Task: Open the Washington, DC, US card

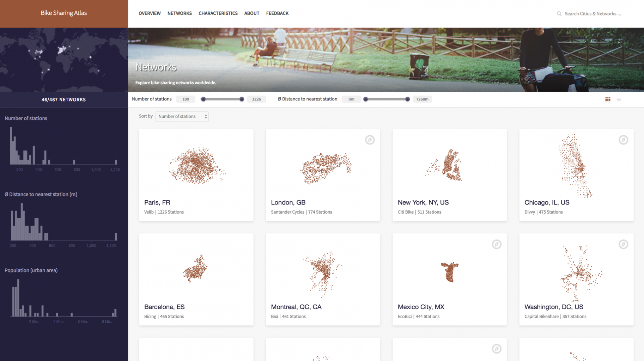Action: tap(576, 279)
